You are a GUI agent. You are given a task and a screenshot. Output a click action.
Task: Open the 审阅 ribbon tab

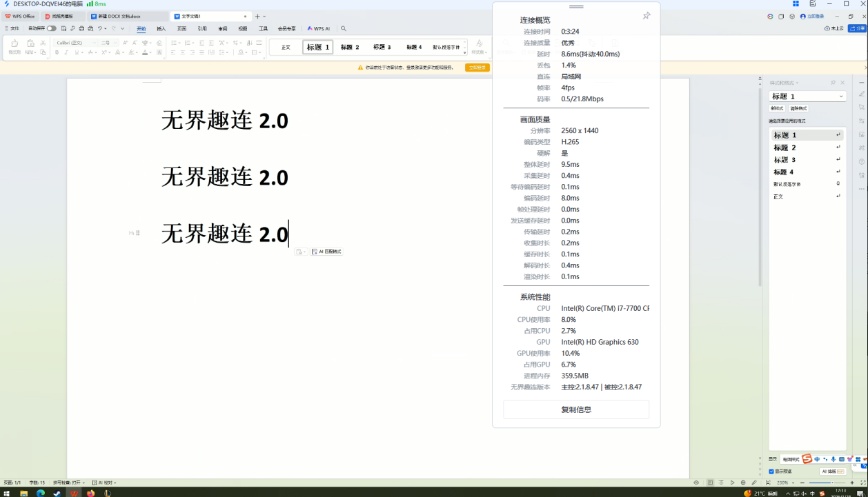point(223,29)
